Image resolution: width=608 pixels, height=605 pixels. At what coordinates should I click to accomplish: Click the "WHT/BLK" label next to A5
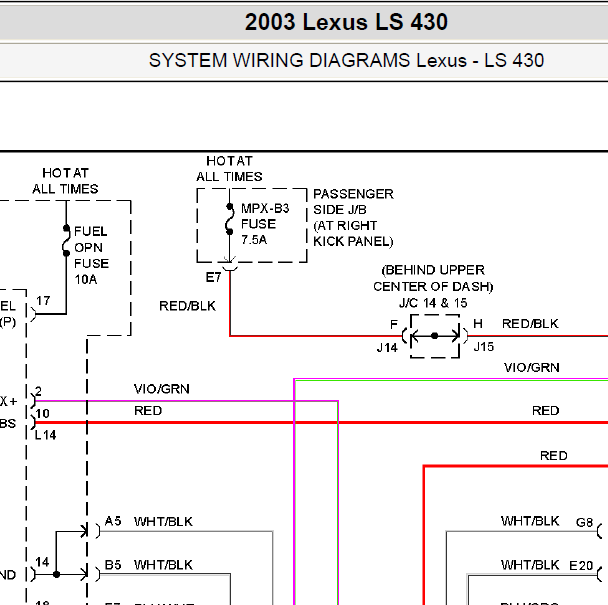163,522
